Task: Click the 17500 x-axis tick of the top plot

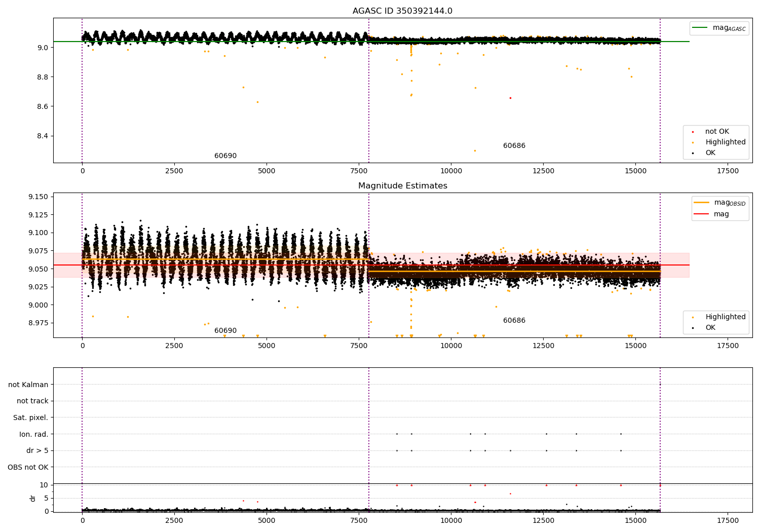Action: (728, 171)
